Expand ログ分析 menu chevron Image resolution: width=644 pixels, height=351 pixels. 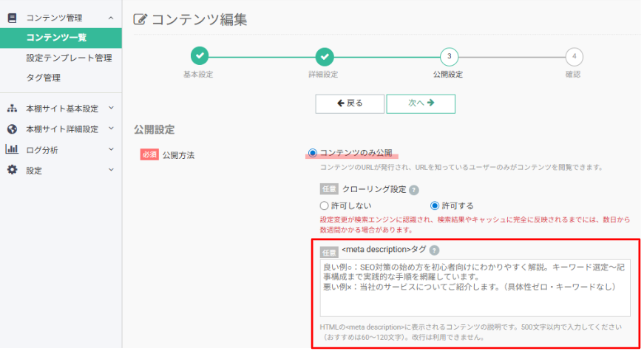[x=111, y=149]
